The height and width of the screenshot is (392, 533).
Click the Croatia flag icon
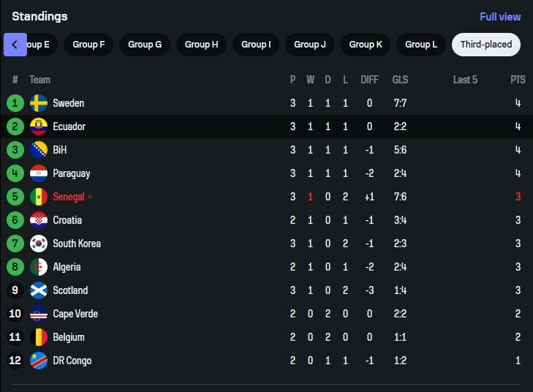(x=39, y=220)
